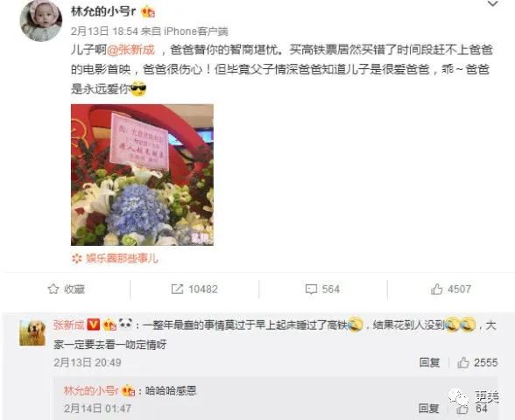Open commenter 张新成 username link
This screenshot has width=515, height=420.
[x=69, y=325]
